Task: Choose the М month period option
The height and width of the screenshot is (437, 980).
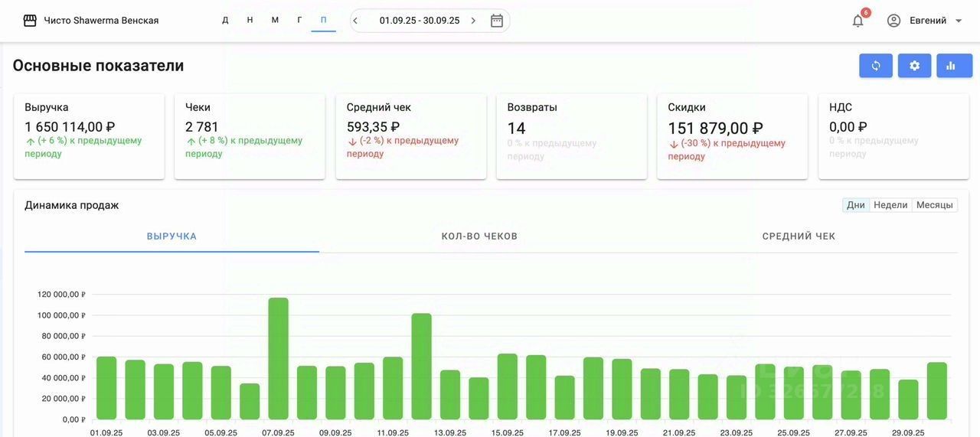Action: [x=275, y=21]
